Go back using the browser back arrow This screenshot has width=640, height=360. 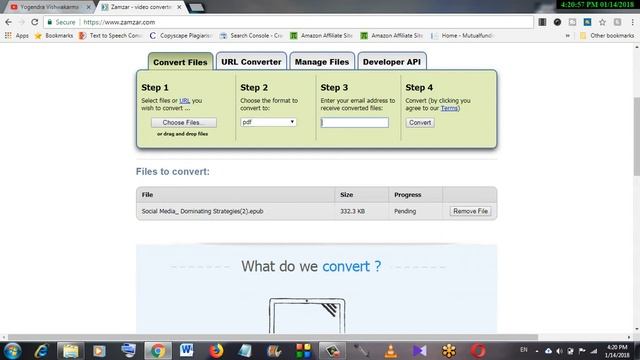point(9,22)
